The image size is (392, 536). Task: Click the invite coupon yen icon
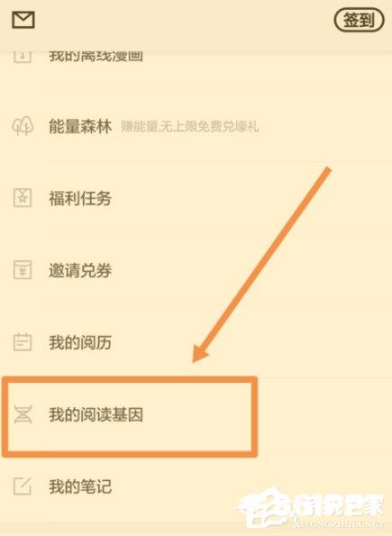click(x=23, y=269)
